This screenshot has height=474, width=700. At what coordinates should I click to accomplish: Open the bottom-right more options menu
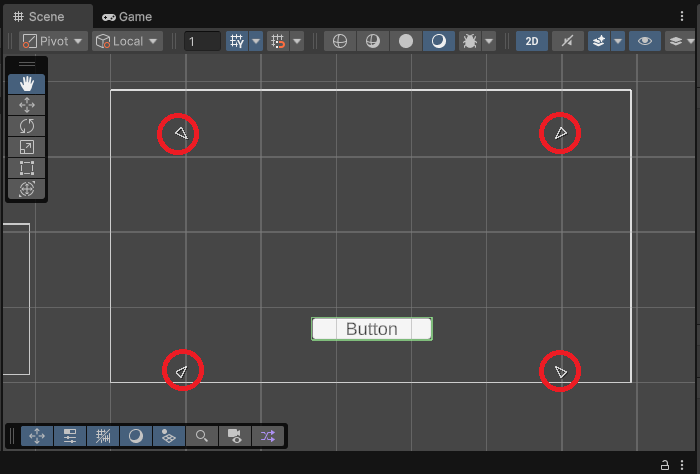pyautogui.click(x=682, y=464)
